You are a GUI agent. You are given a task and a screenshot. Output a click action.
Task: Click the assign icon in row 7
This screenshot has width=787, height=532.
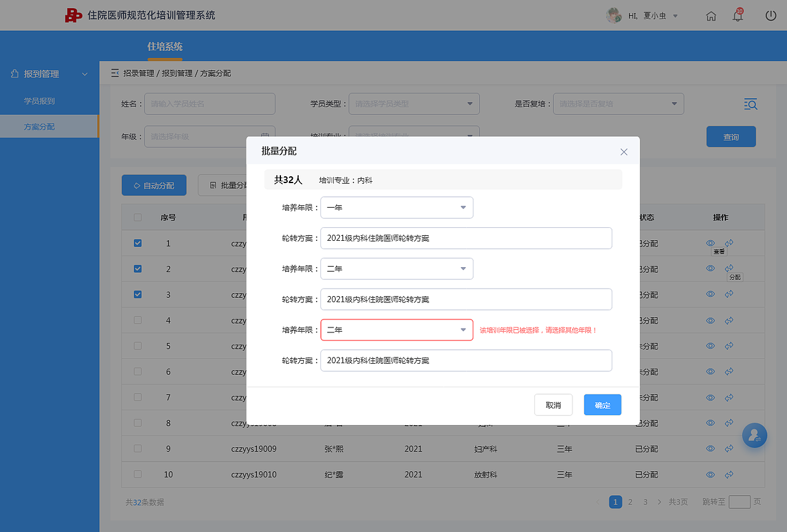tap(729, 397)
